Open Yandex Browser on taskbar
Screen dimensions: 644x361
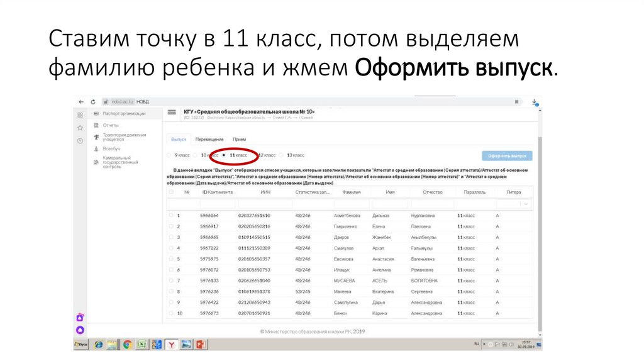(171, 345)
